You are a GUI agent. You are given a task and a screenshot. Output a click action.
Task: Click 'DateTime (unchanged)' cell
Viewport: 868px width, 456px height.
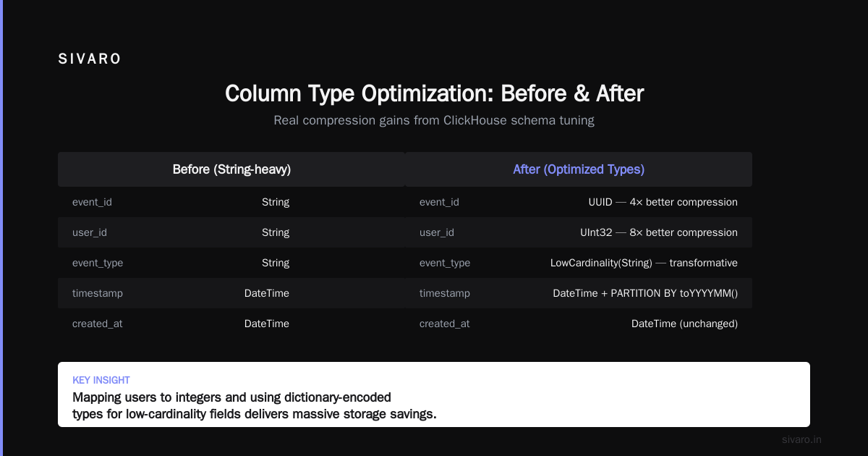pyautogui.click(x=684, y=324)
